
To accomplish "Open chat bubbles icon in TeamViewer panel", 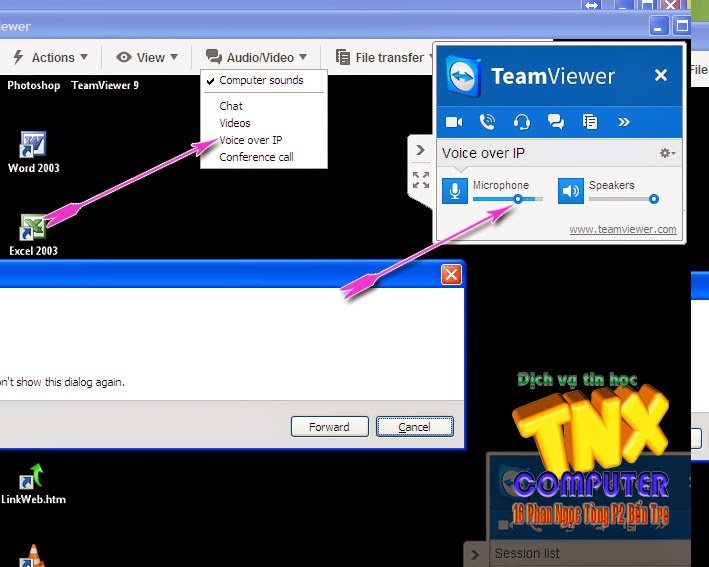I will click(x=556, y=122).
